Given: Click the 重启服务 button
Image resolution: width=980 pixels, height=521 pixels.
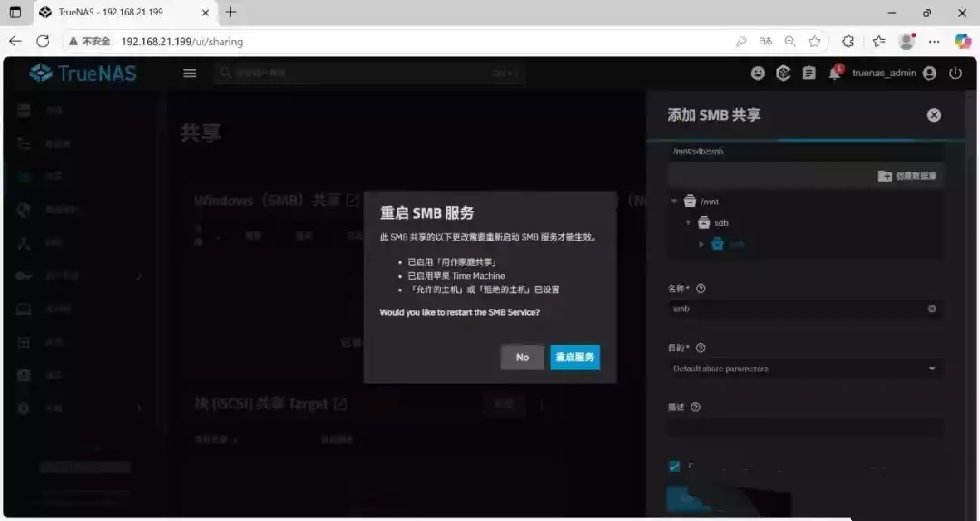Looking at the screenshot, I should coord(574,357).
